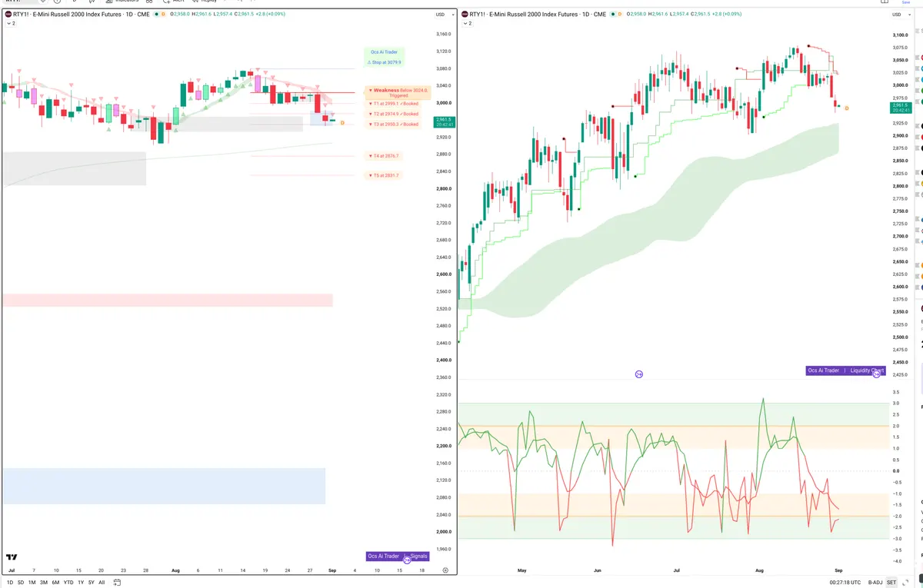Select the 3M date range
Viewport: 923px width, 588px height.
point(43,583)
